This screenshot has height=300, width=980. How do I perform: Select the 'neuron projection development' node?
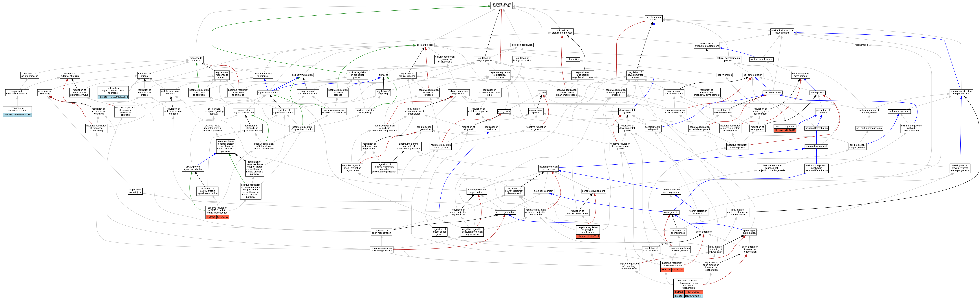coord(549,168)
